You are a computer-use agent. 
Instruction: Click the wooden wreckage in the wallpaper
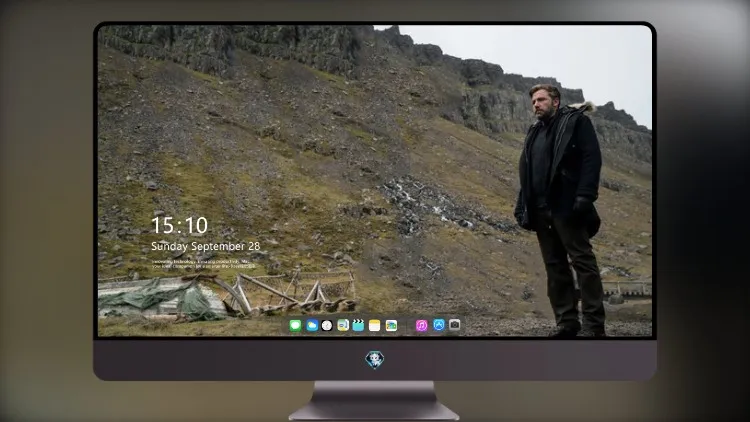point(292,293)
